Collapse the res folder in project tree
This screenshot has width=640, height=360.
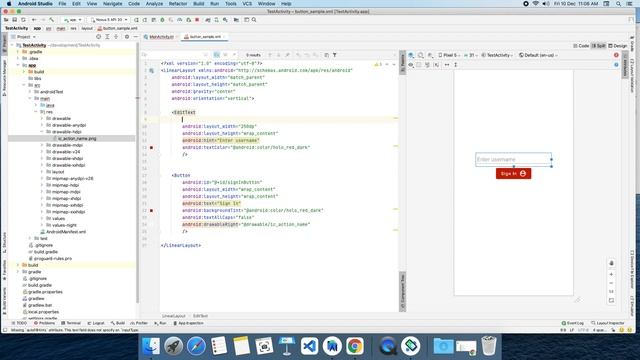tap(36, 111)
